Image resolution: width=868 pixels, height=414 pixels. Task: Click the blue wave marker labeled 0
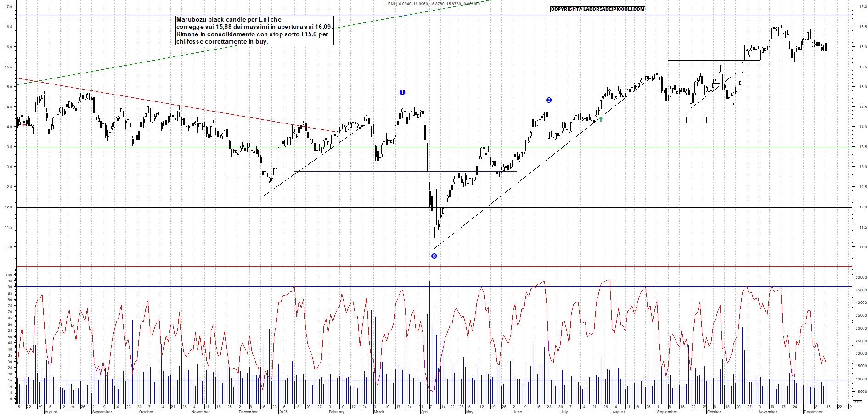click(x=434, y=256)
